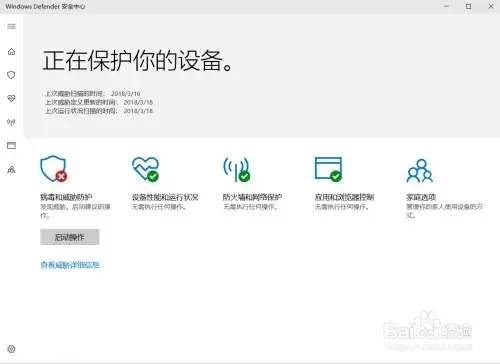500x364 pixels.
Task: Open the hamburger navigation menu
Action: 11,26
